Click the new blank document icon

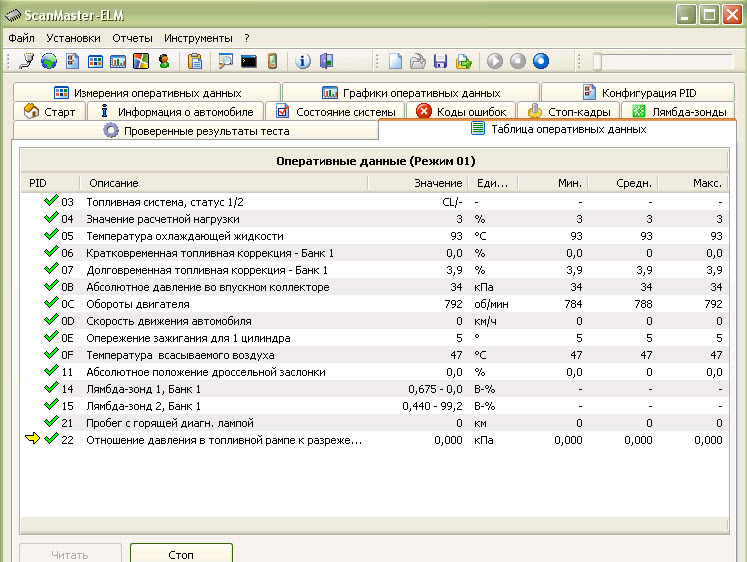tap(396, 61)
